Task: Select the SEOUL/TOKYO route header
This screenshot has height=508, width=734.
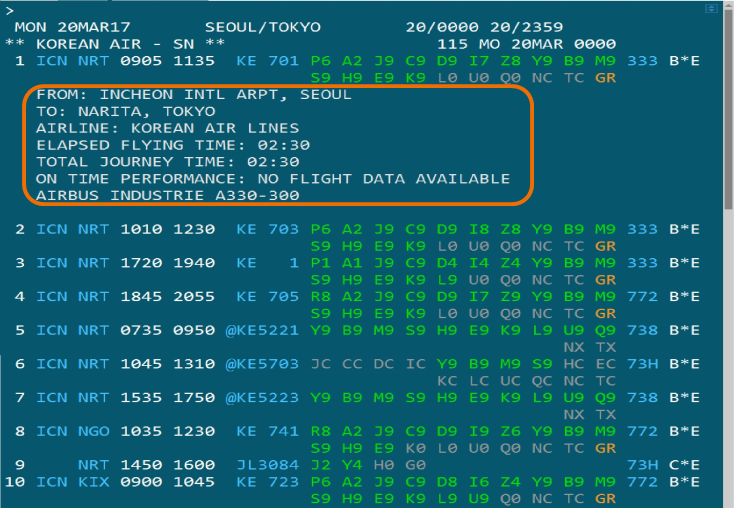Action: pos(263,27)
